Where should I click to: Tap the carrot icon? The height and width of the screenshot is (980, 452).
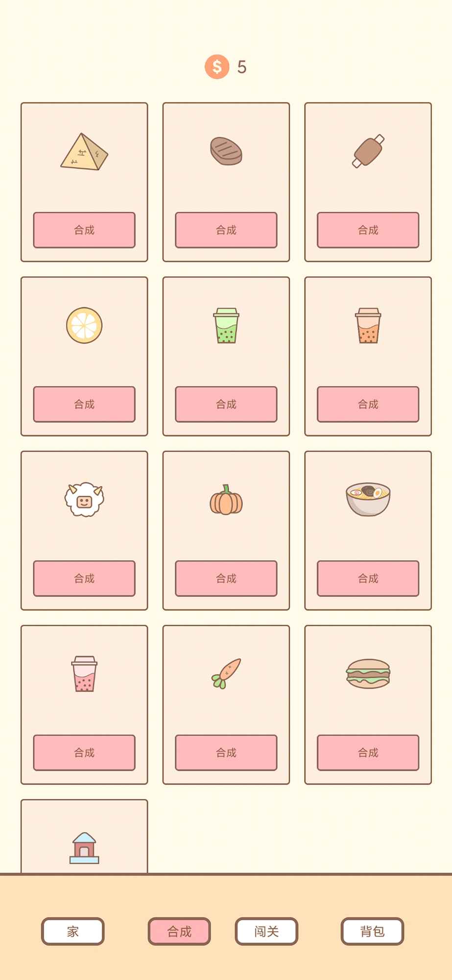pyautogui.click(x=226, y=674)
